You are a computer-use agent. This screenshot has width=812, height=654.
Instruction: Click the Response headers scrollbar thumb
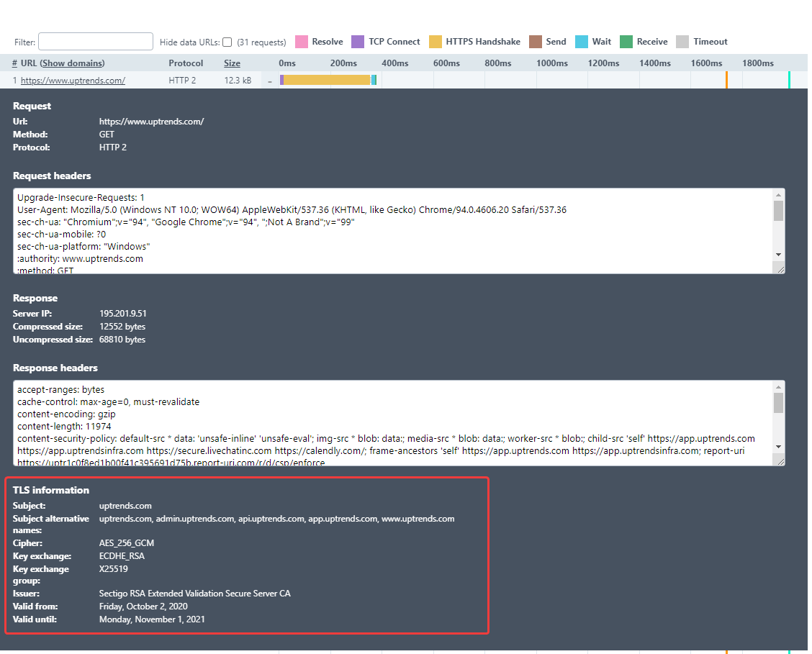coord(778,402)
